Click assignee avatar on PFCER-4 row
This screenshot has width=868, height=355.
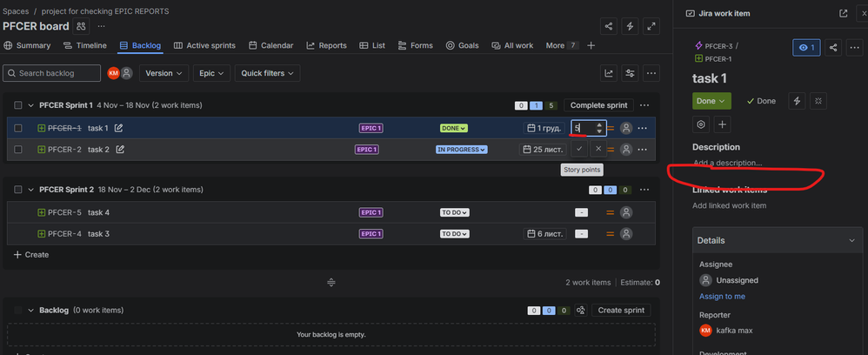click(626, 234)
